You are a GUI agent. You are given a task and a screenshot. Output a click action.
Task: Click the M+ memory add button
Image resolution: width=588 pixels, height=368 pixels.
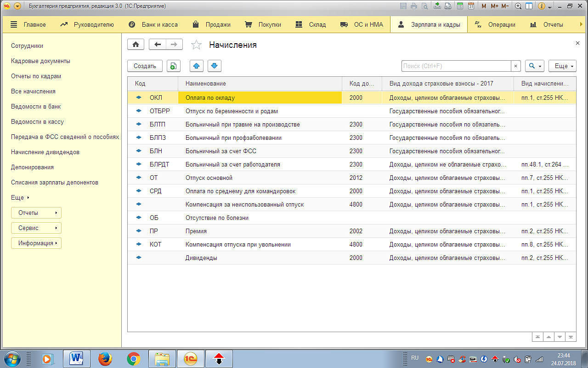(494, 6)
